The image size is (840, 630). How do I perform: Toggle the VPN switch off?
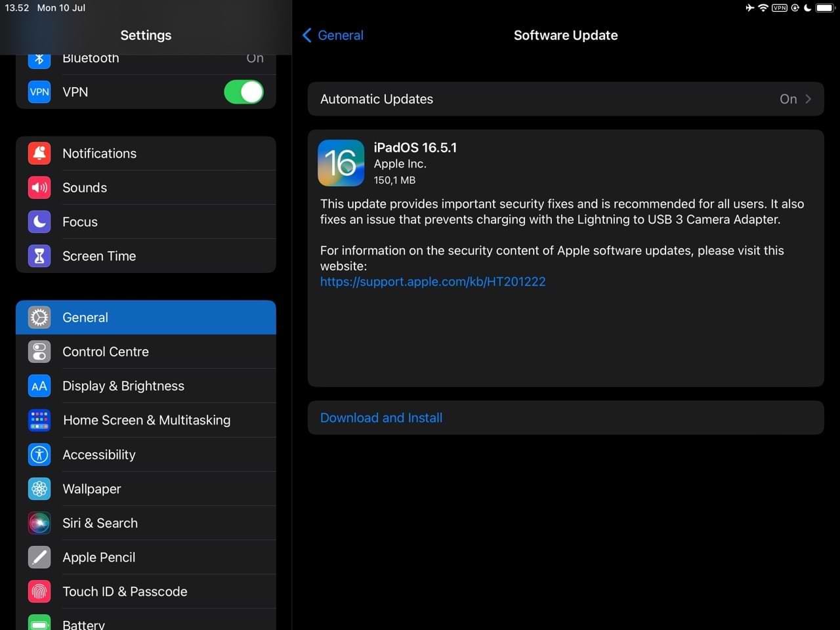pos(243,92)
